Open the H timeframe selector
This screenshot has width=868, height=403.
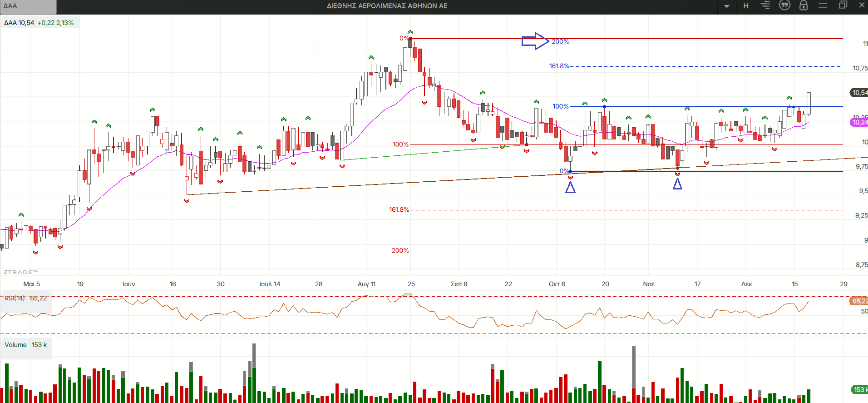(746, 6)
